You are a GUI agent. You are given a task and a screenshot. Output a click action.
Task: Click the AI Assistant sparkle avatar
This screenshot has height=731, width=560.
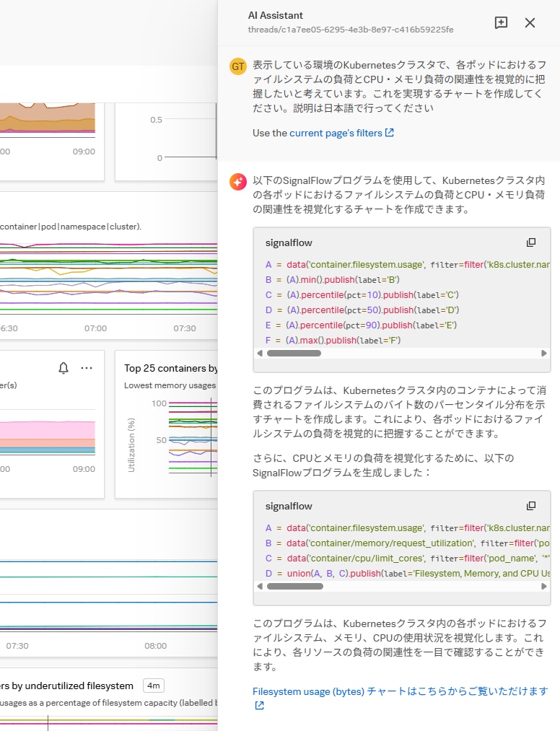pos(238,181)
